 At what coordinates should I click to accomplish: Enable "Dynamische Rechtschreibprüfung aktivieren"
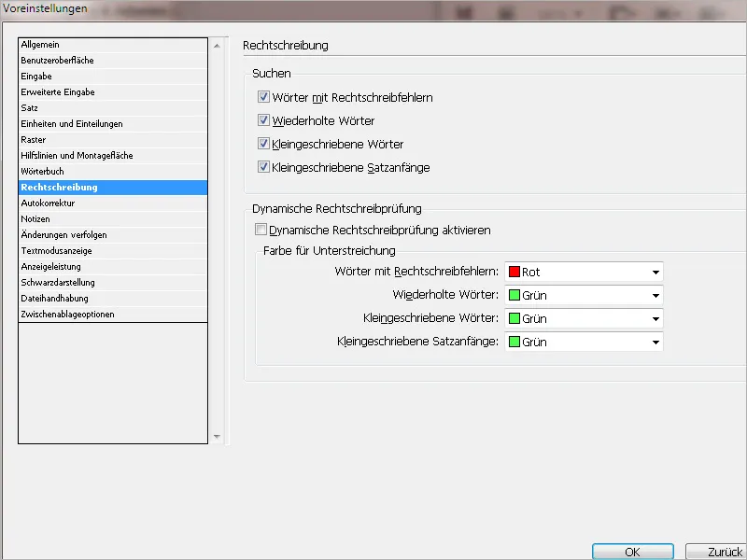(x=260, y=230)
